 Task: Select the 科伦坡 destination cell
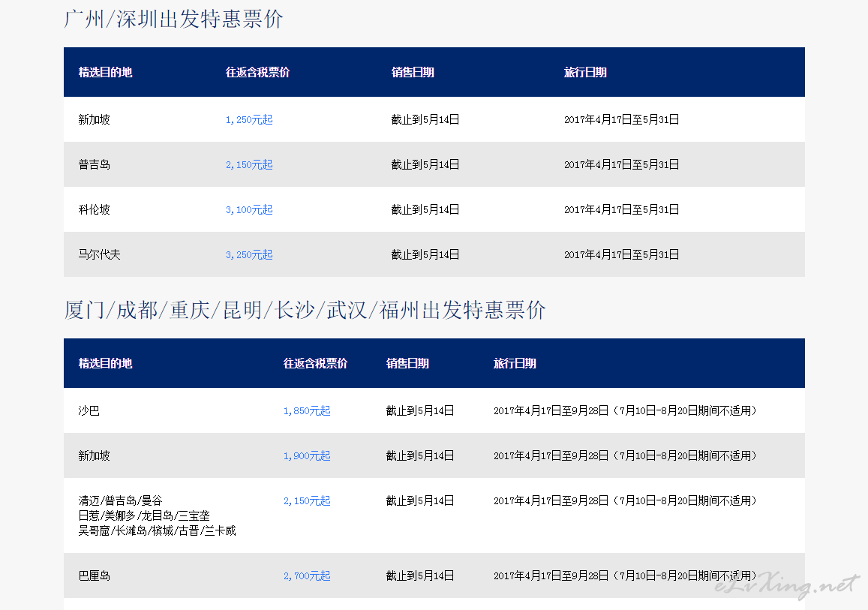pyautogui.click(x=94, y=210)
